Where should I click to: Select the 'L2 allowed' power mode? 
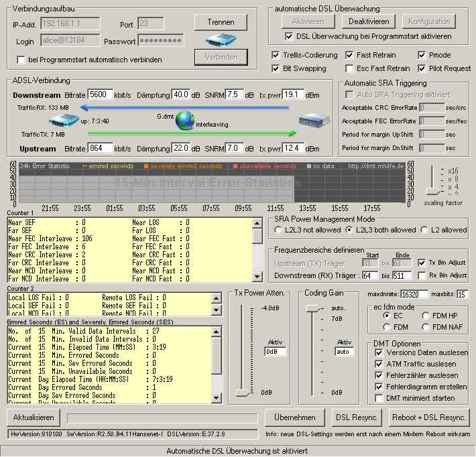(424, 230)
